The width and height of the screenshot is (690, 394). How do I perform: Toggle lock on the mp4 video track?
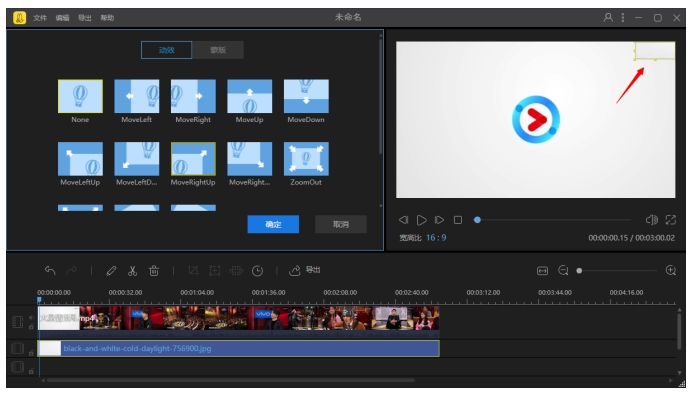coord(31,327)
